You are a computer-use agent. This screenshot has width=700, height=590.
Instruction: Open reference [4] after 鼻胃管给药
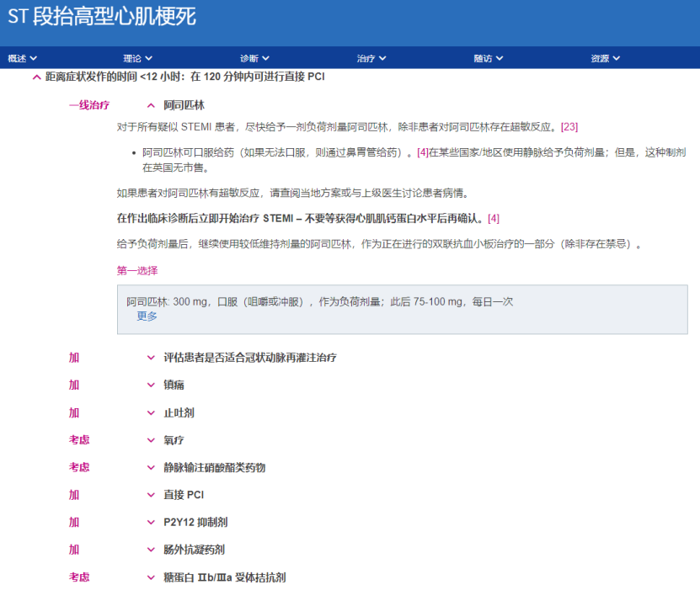422,152
